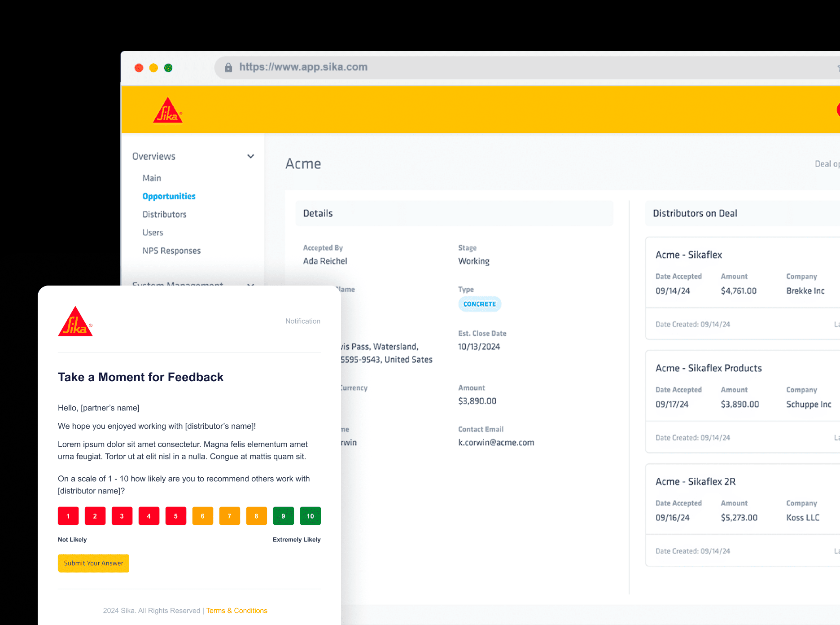
Task: Click the Acme page title
Action: (303, 164)
